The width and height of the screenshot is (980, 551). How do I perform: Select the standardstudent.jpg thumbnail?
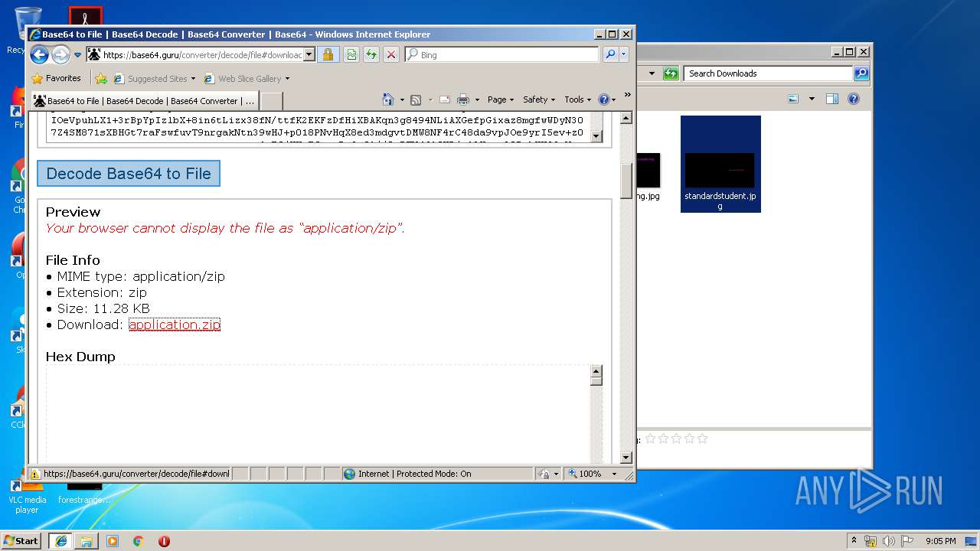pyautogui.click(x=720, y=164)
